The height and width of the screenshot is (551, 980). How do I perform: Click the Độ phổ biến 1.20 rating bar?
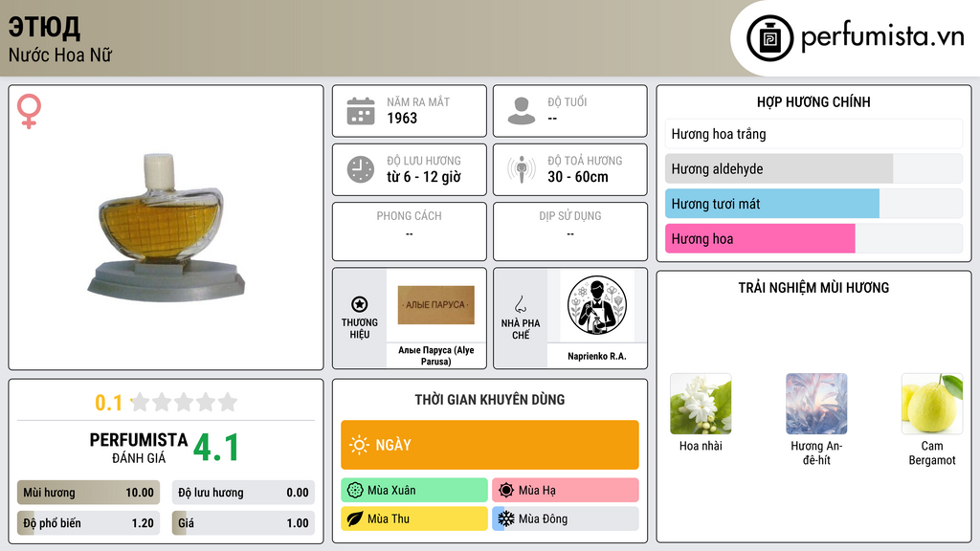(x=88, y=523)
